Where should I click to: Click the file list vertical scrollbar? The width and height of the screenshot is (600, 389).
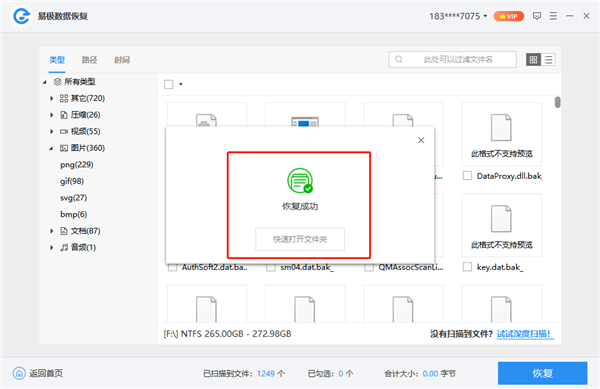(558, 102)
